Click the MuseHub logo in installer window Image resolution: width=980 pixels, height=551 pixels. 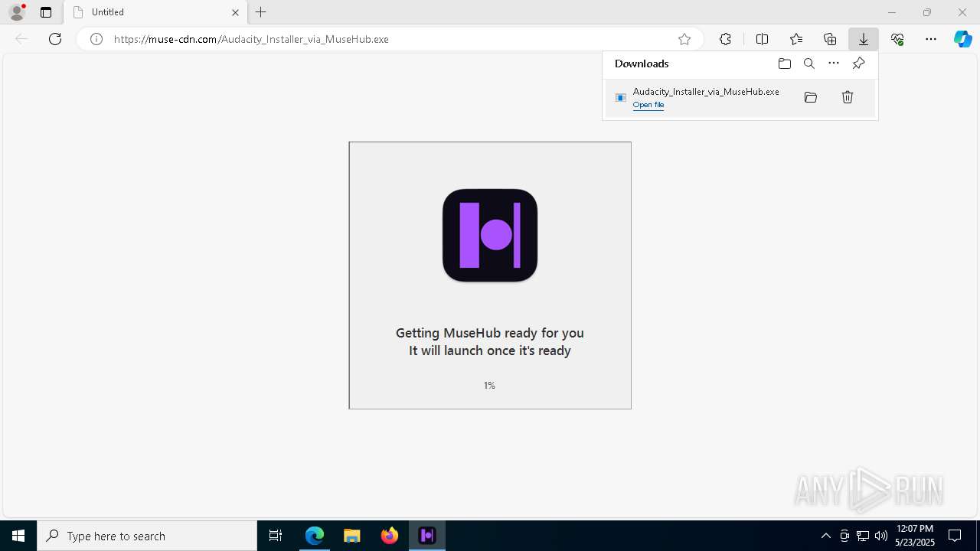[490, 236]
